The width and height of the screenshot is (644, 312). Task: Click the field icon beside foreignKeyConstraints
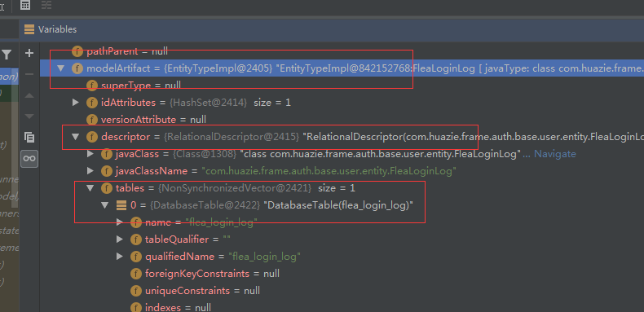(136, 274)
